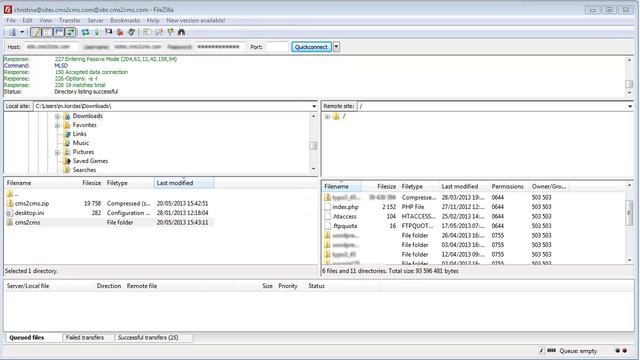Click the remote file list scrollbar thumb
640x360 pixels.
629,212
